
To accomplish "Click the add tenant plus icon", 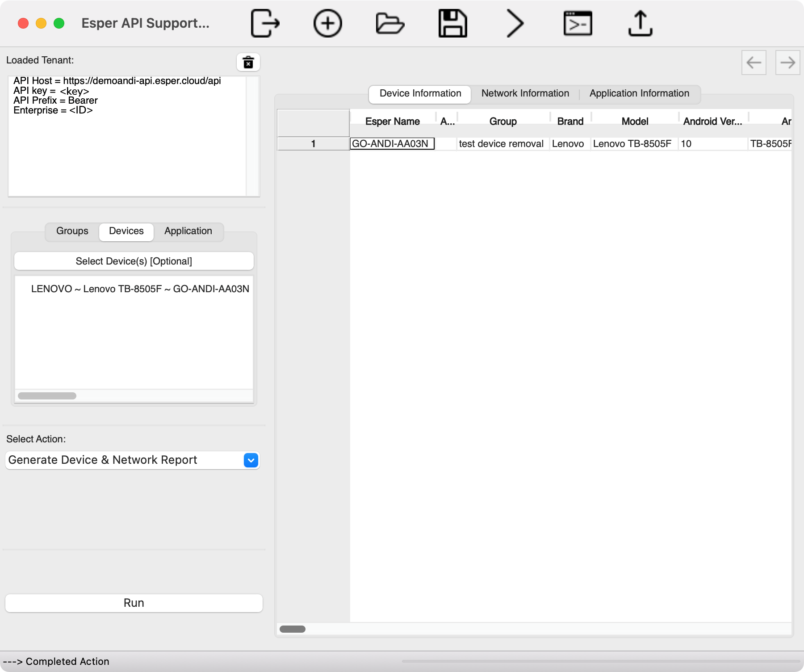I will 327,23.
